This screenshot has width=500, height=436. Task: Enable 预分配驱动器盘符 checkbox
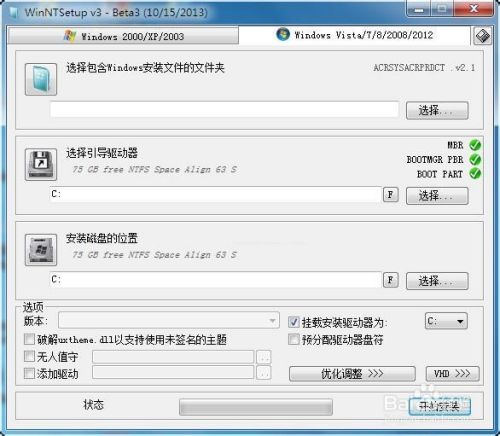click(294, 340)
